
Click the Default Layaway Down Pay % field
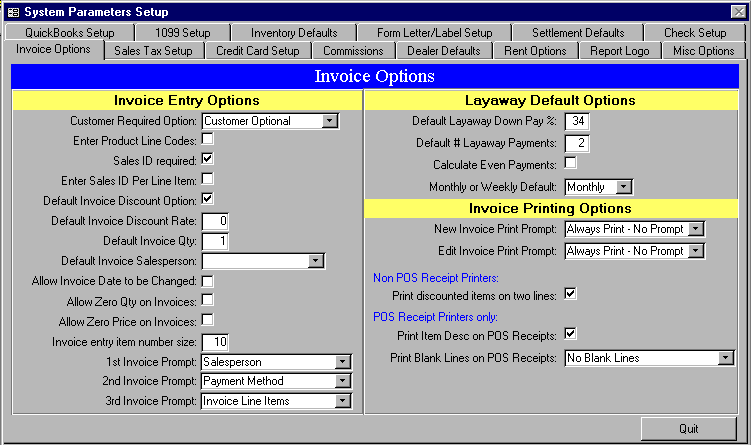pos(578,121)
